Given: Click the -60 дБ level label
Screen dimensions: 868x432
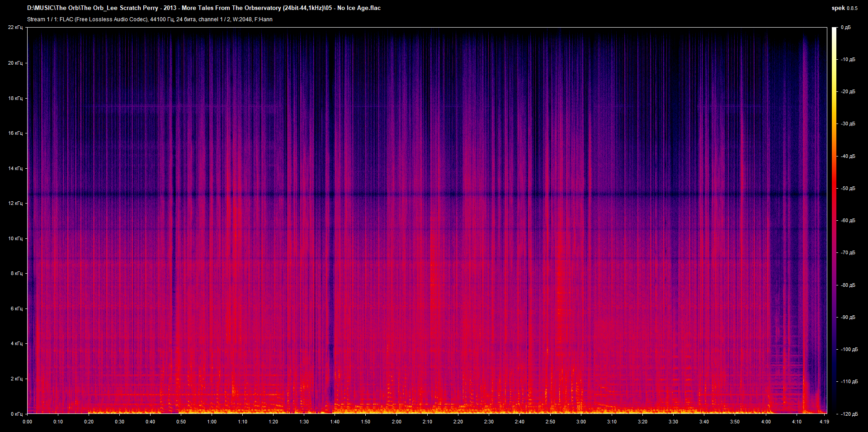Looking at the screenshot, I should pyautogui.click(x=848, y=221).
